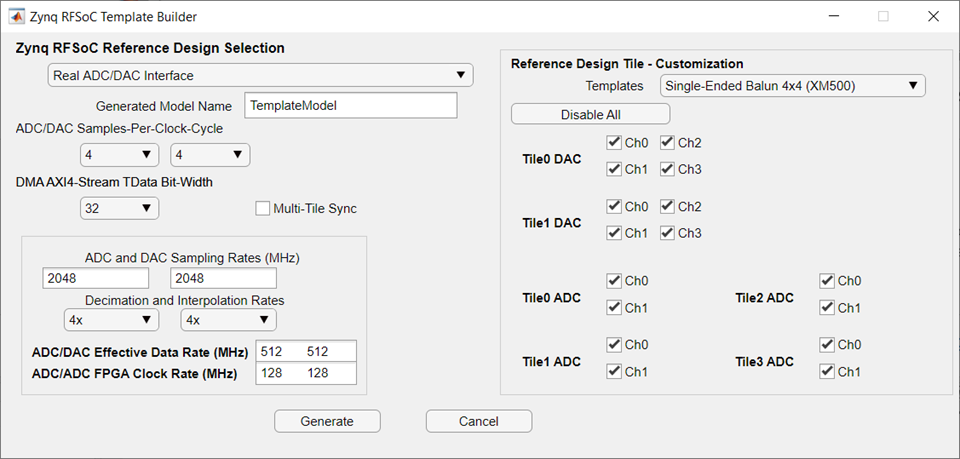Open the decimation rate 4x dropdown

point(110,320)
